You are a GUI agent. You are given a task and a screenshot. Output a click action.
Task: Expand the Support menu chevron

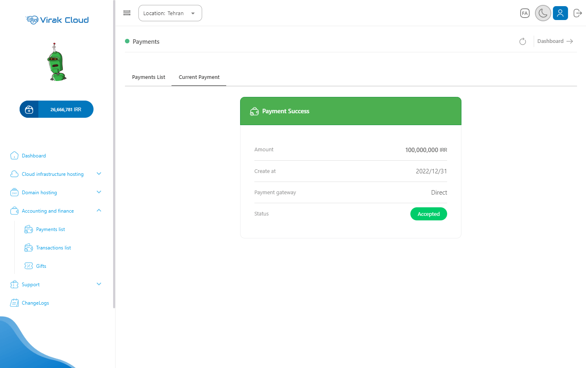pyautogui.click(x=98, y=284)
